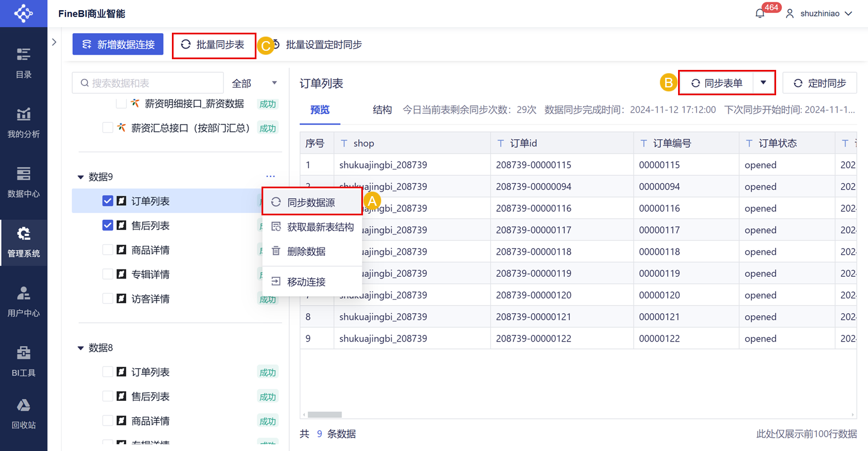Click the type icon in 订单状态 header

pyautogui.click(x=750, y=144)
